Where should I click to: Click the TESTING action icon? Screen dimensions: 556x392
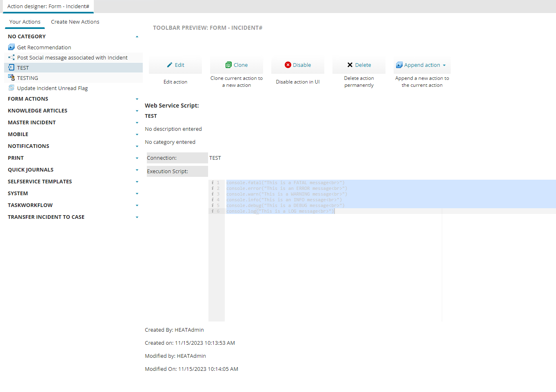[x=11, y=78]
